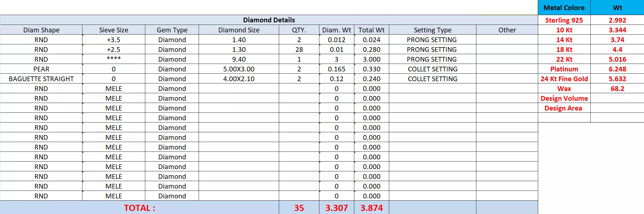Click COLLET SETTING in the PEAR row
Viewport: 644px width, 214px height.
(x=432, y=69)
